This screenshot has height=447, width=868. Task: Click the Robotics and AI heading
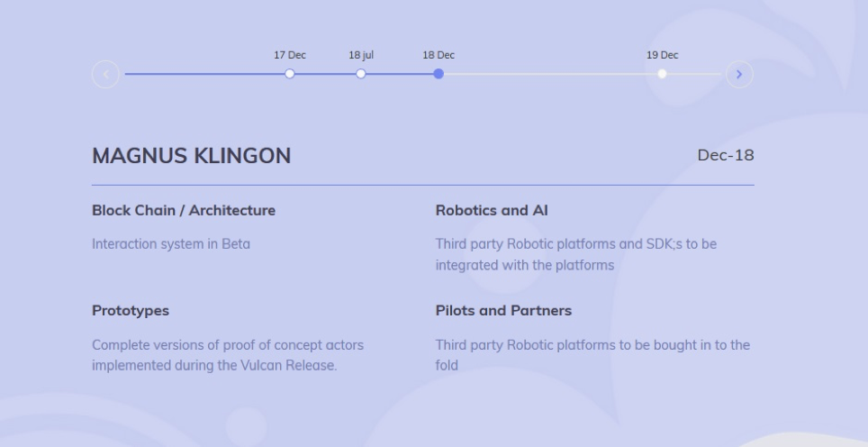(x=492, y=211)
